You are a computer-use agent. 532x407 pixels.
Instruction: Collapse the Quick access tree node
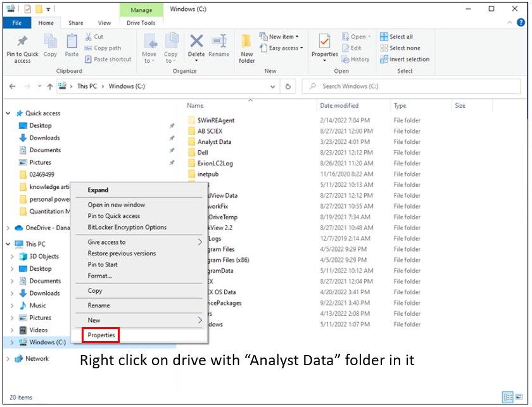click(x=8, y=113)
